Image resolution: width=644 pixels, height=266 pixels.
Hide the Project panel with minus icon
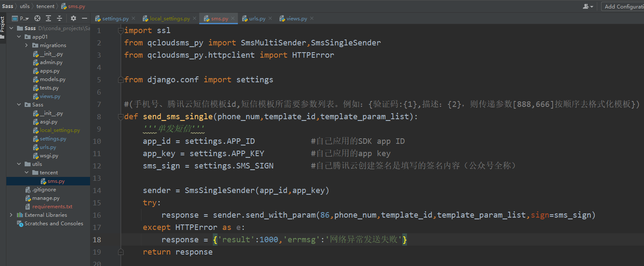(x=85, y=18)
